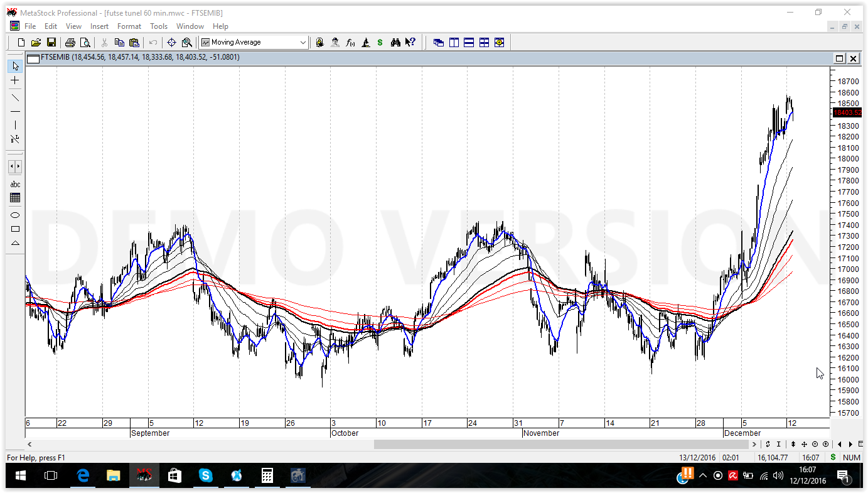This screenshot has width=868, height=493.
Task: Stack windows in rows icon
Action: coord(469,42)
